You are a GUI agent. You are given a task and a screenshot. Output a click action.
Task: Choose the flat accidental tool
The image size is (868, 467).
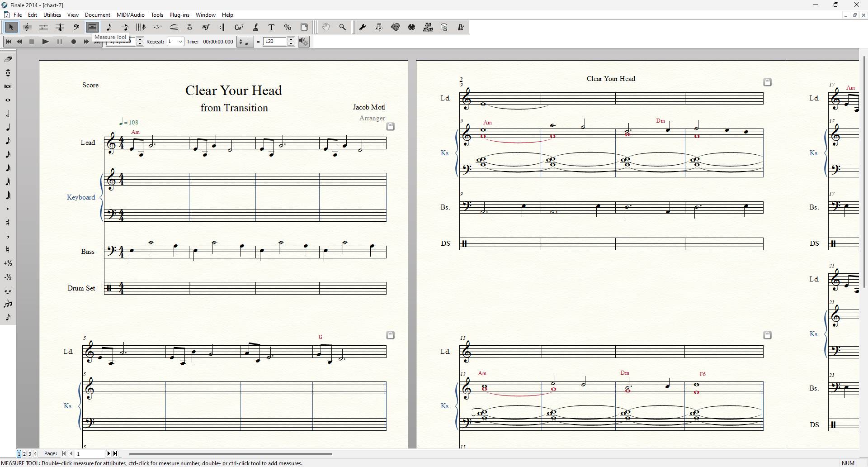pyautogui.click(x=8, y=236)
